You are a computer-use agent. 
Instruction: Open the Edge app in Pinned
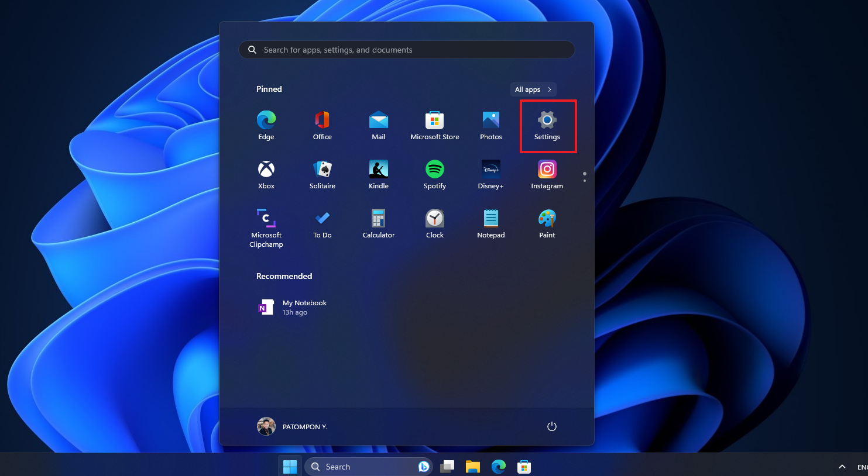pos(266,125)
